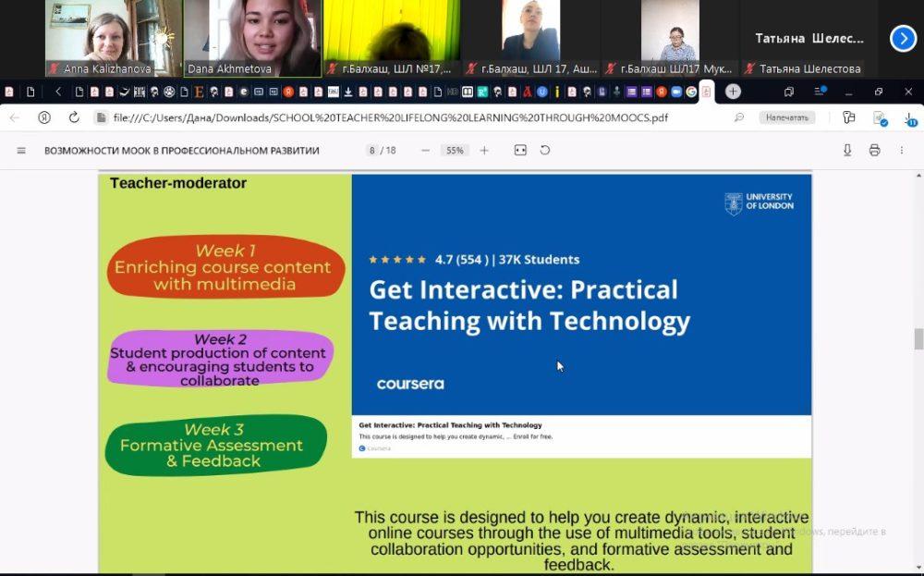Open the Get Interactive course link title
924x576 pixels.
coord(450,424)
